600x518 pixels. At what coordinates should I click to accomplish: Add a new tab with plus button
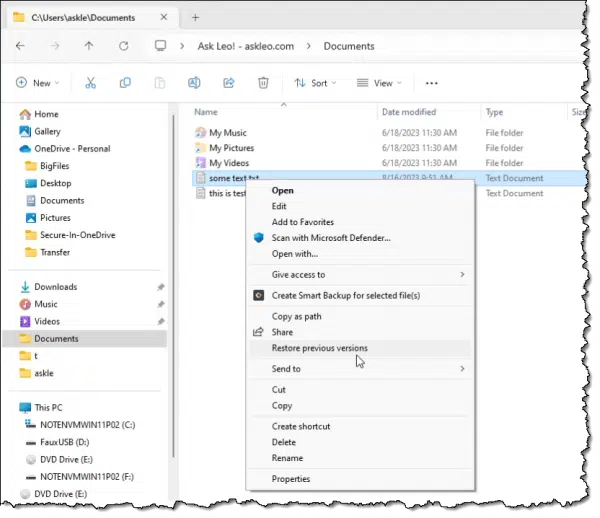point(196,17)
